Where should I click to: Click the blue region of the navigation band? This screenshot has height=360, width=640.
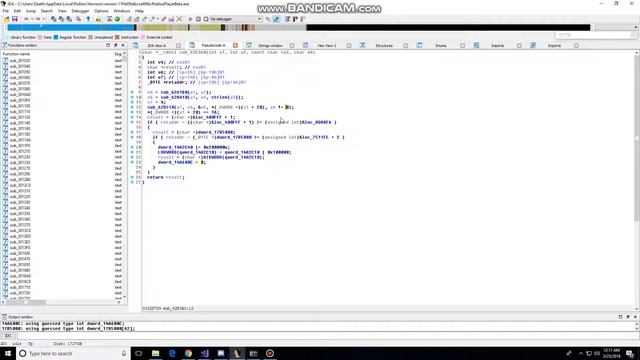[71, 28]
